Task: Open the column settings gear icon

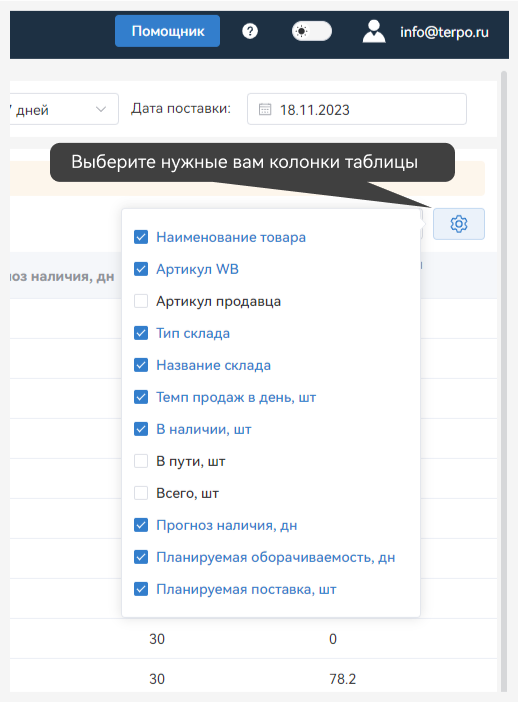Action: pos(458,224)
